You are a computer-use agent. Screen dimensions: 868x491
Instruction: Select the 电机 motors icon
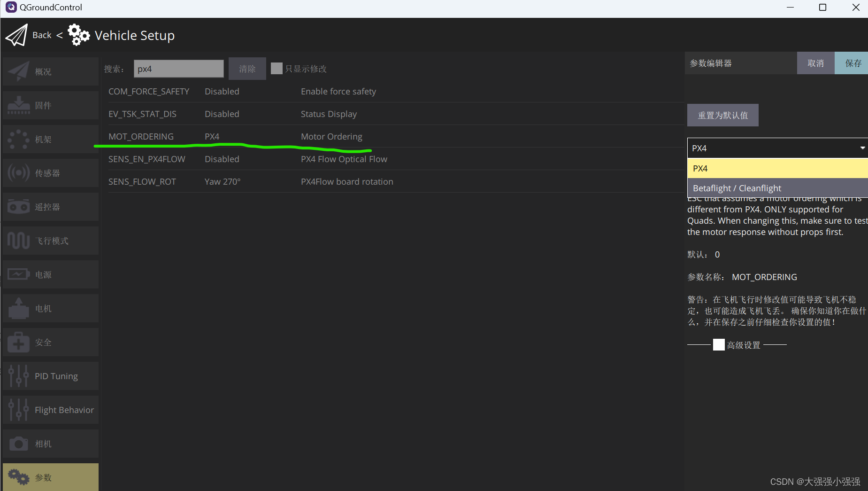(x=19, y=308)
